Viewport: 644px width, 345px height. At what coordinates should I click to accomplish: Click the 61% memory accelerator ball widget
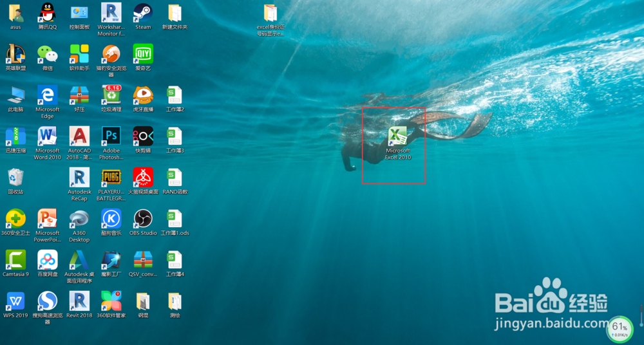[x=620, y=330]
